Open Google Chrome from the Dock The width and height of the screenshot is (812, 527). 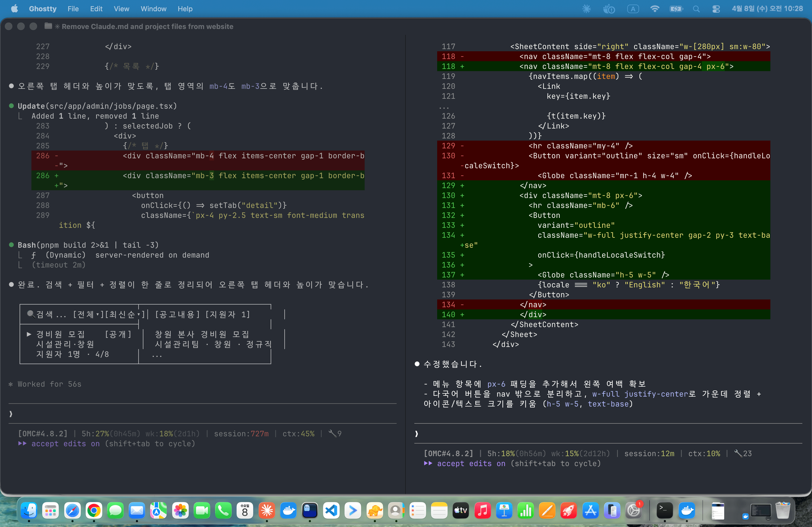coord(94,511)
